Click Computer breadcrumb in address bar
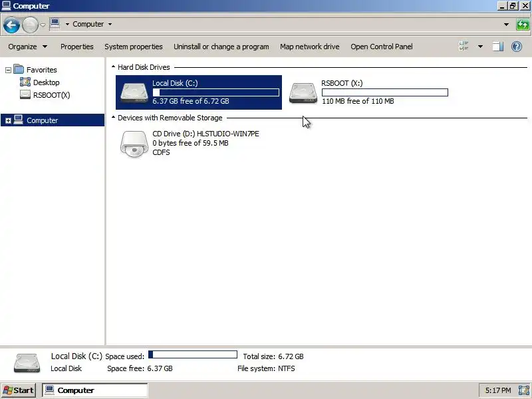532x399 pixels. click(x=88, y=24)
